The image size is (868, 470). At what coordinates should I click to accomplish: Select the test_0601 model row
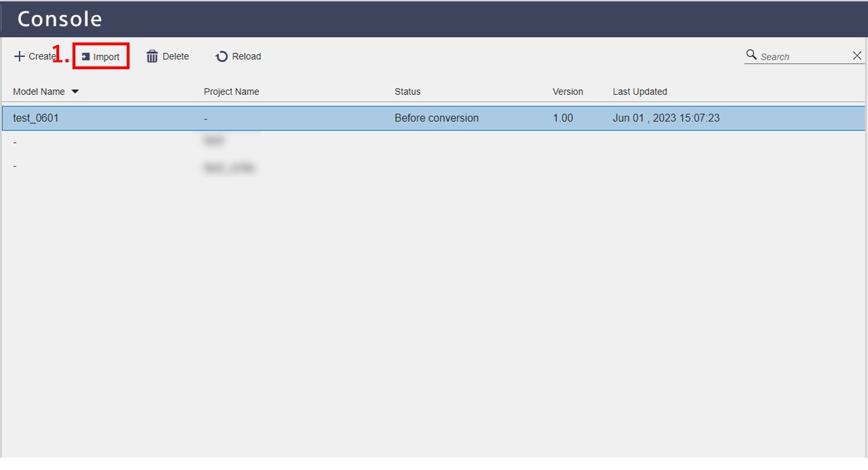point(36,118)
